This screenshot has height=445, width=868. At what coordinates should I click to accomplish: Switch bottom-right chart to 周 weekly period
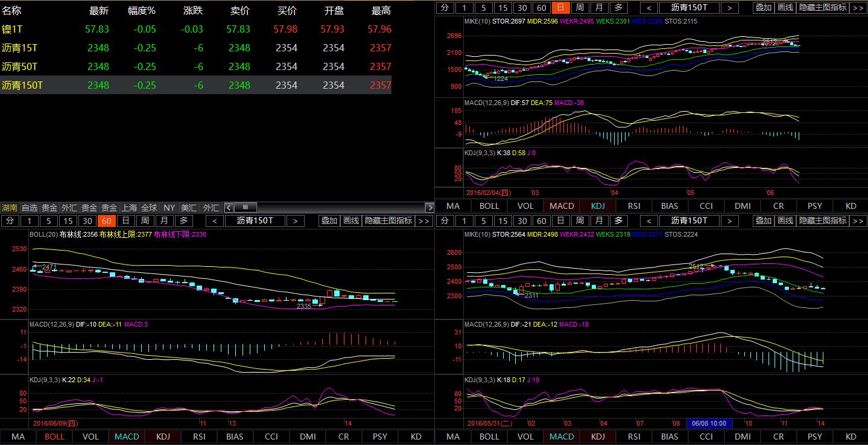pyautogui.click(x=580, y=220)
